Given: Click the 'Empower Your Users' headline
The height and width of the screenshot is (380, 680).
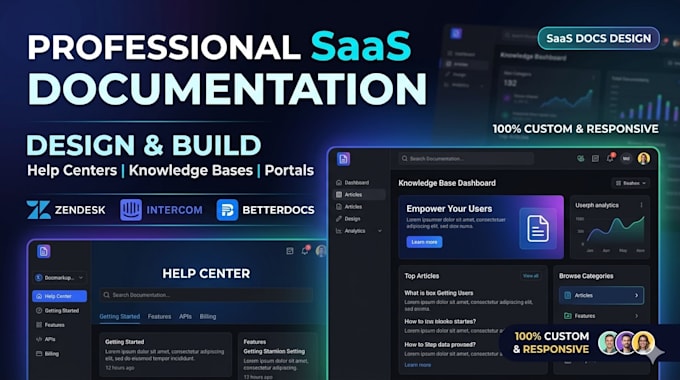Looking at the screenshot, I should [449, 209].
